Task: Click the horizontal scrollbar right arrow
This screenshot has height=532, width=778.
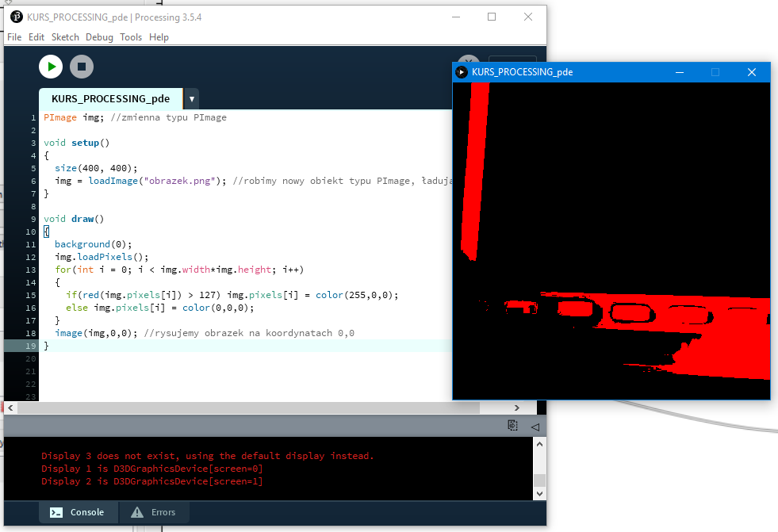Action: point(517,408)
